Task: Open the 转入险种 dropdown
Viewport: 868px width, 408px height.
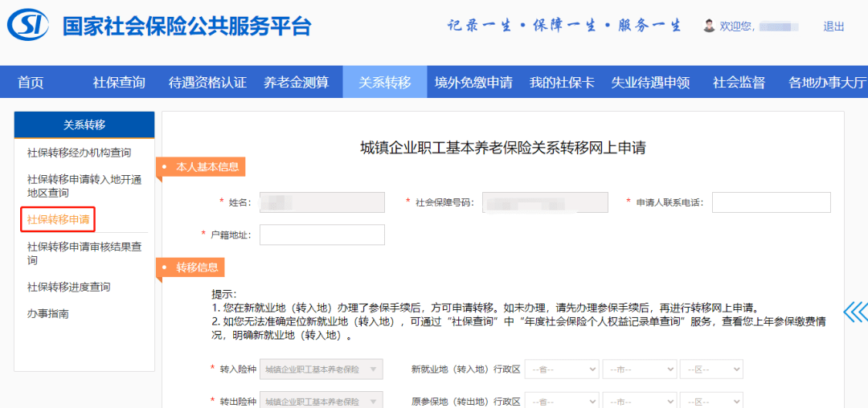Action: tap(321, 369)
